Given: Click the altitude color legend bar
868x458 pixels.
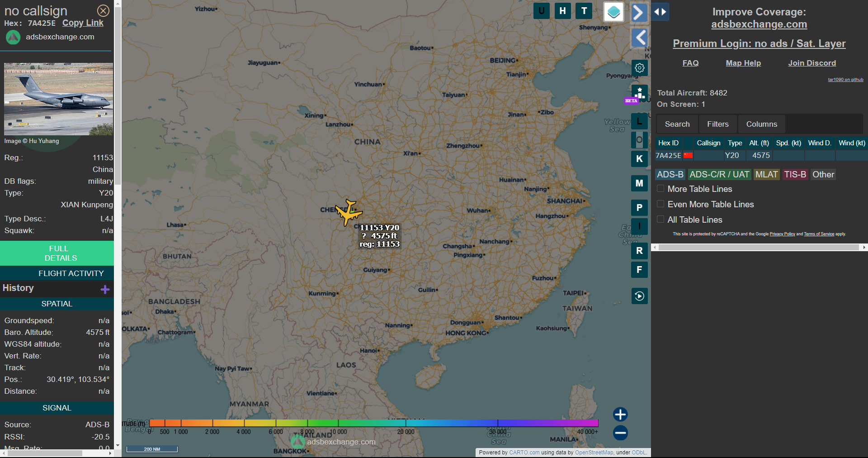Looking at the screenshot, I should click(373, 423).
